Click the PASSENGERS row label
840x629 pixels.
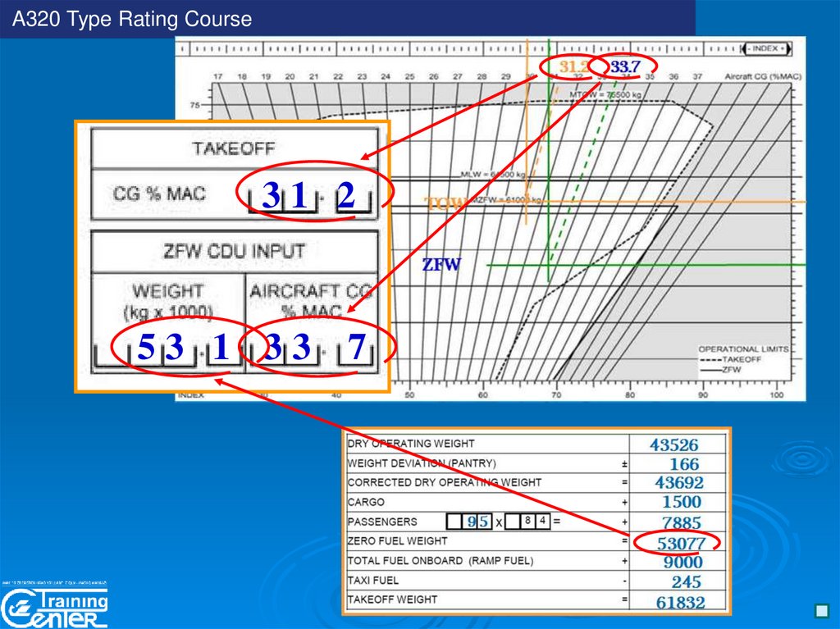click(382, 522)
